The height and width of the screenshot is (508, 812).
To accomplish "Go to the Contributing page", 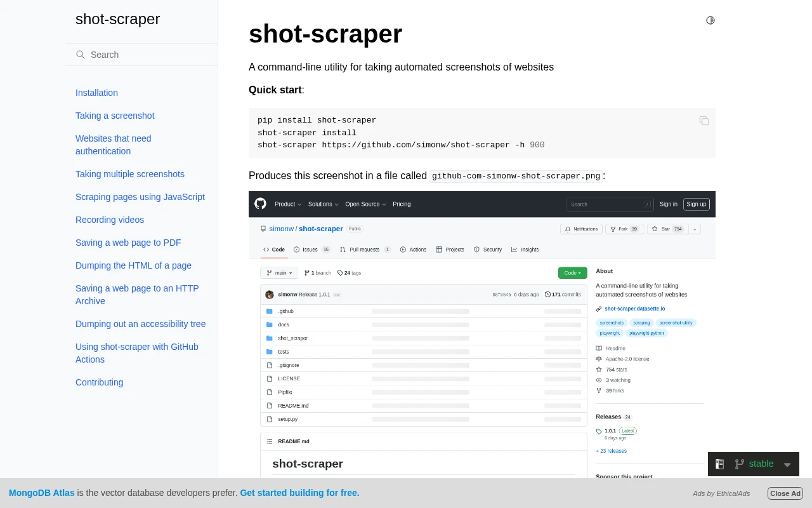I will pyautogui.click(x=100, y=382).
